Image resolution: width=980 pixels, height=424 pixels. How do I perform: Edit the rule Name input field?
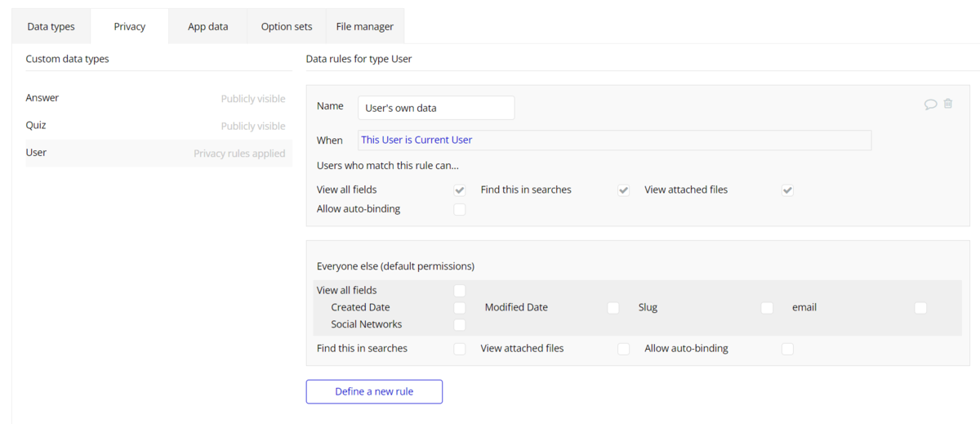(x=436, y=108)
